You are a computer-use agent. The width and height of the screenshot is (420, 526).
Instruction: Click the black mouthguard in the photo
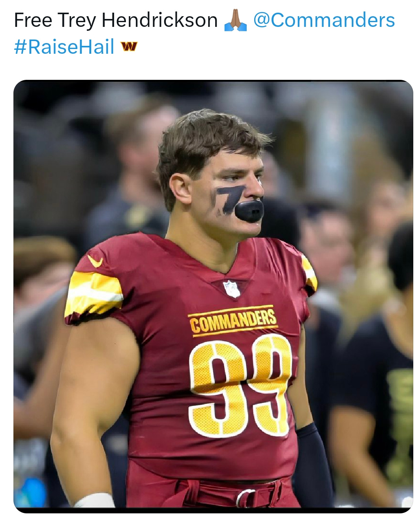click(249, 210)
